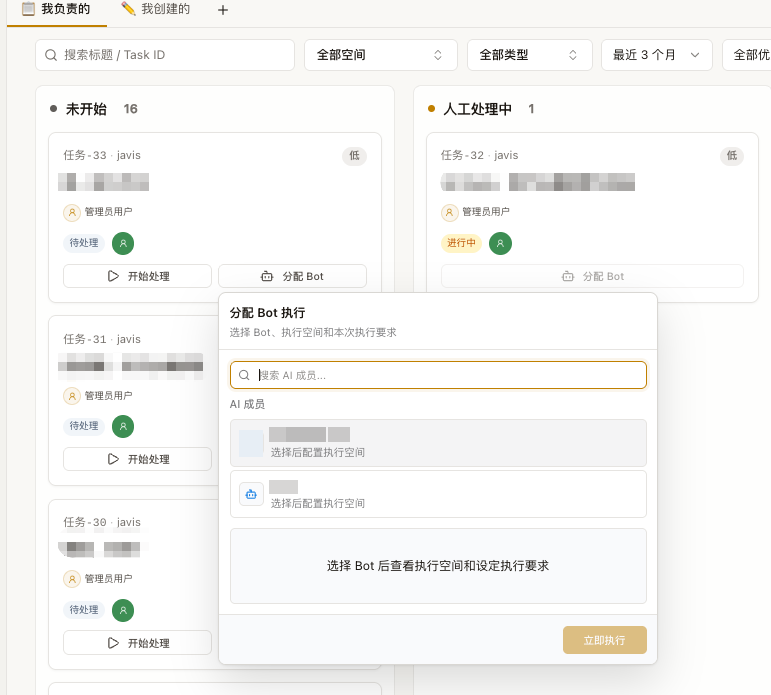Select the AI member with blue robot icon
Viewport: 771px width, 695px height.
coord(438,494)
